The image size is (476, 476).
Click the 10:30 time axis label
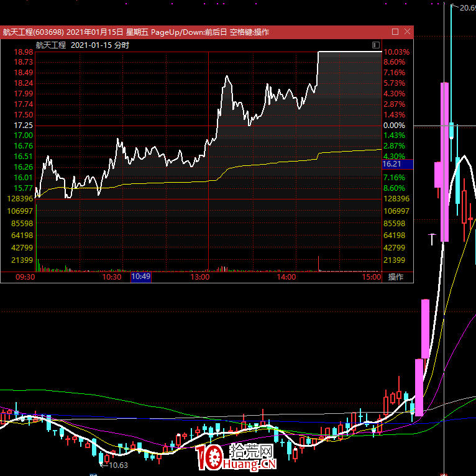(x=112, y=277)
